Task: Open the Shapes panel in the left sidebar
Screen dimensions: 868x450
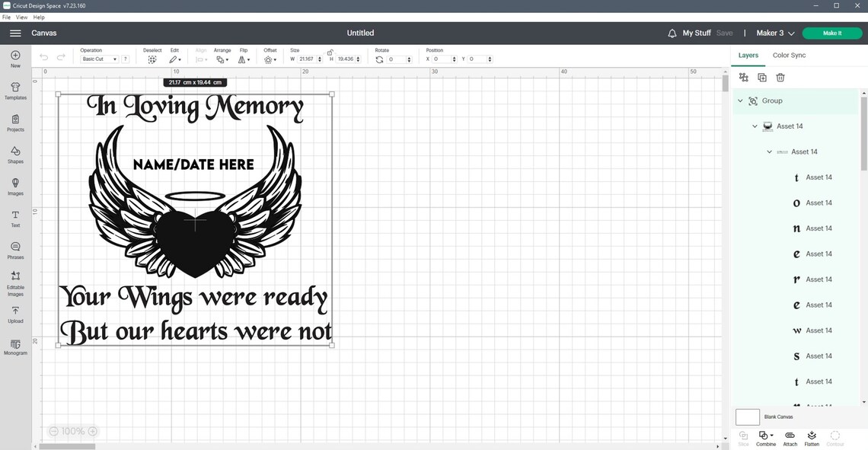Action: [x=14, y=155]
